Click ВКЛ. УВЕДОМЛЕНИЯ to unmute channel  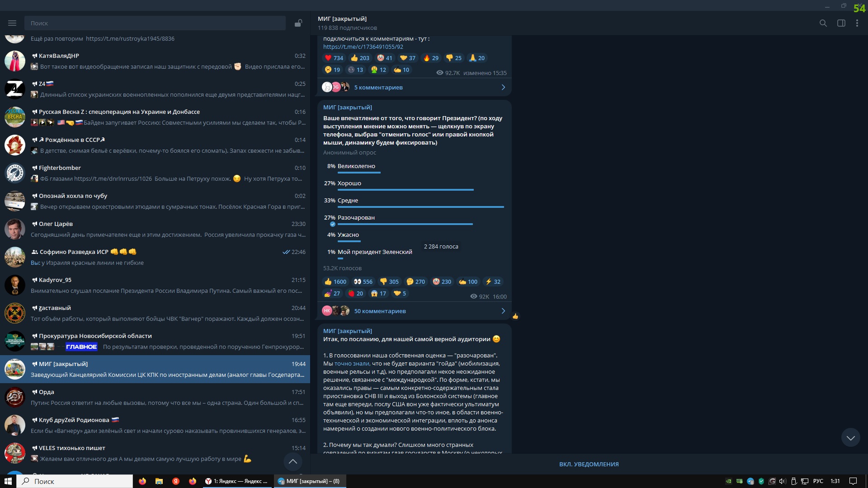589,464
